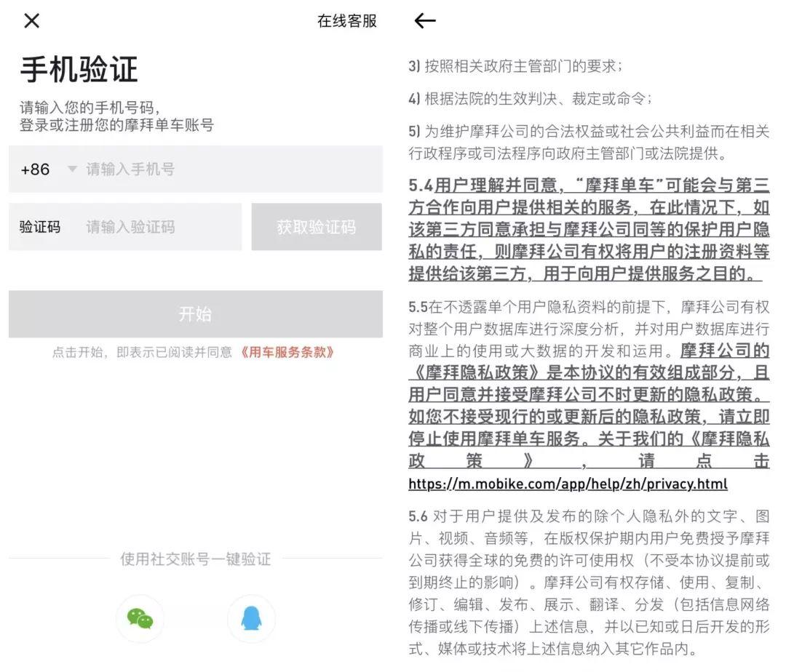Screen dimensions: 786x672
Task: Close the phone verification screen with X
Action: click(x=31, y=20)
